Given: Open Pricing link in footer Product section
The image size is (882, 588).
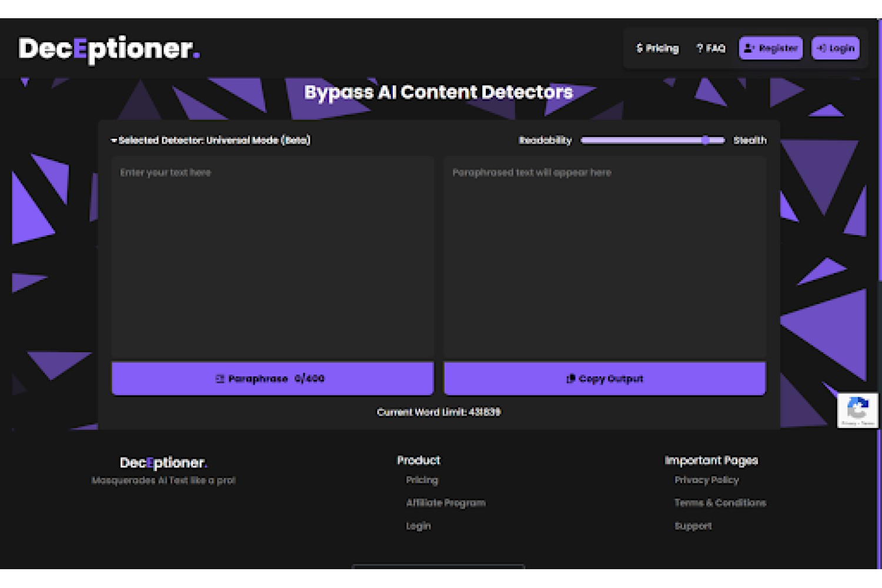Looking at the screenshot, I should 422,480.
